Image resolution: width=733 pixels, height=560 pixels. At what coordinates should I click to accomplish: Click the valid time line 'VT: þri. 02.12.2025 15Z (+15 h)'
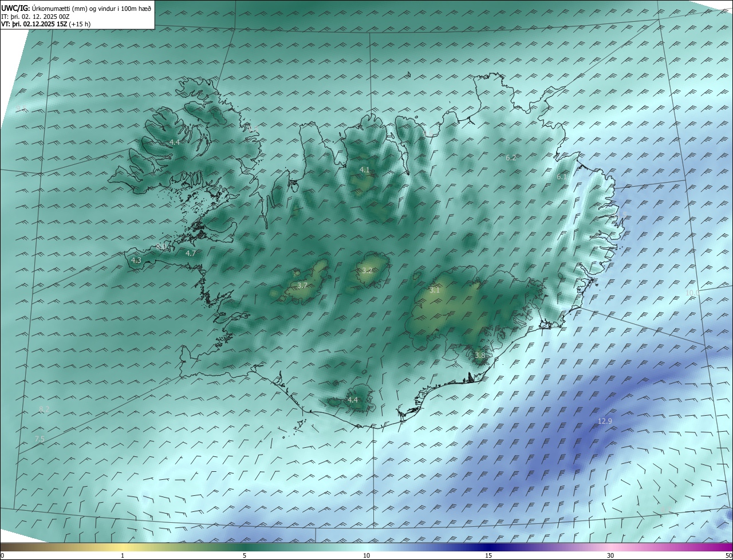[46, 24]
